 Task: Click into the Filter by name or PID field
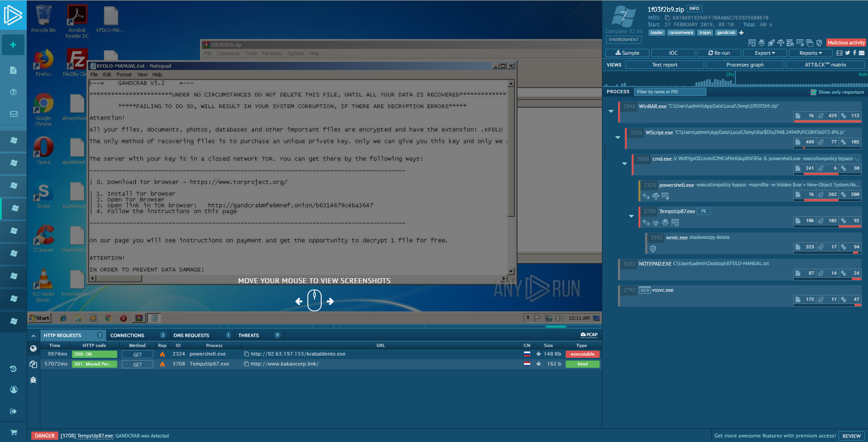[670, 92]
